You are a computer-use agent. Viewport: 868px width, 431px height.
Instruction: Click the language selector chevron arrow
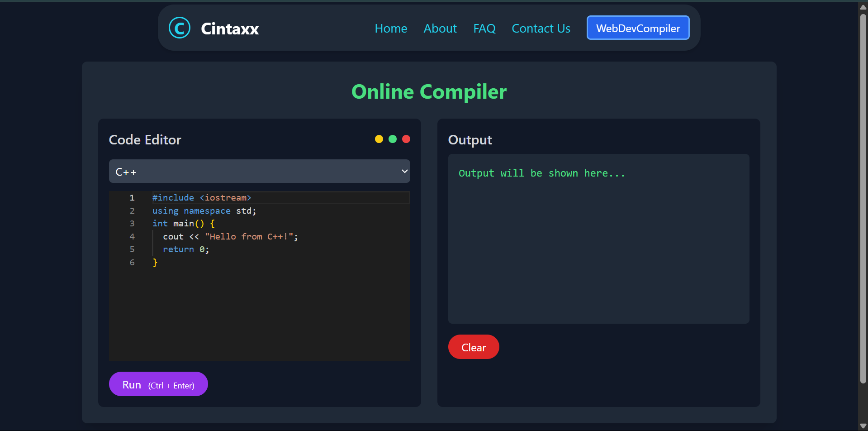(x=404, y=172)
